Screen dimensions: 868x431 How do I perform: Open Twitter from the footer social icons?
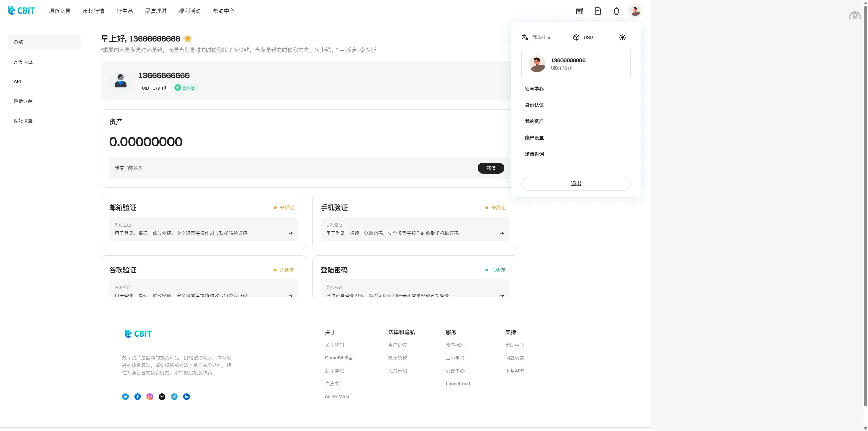125,397
